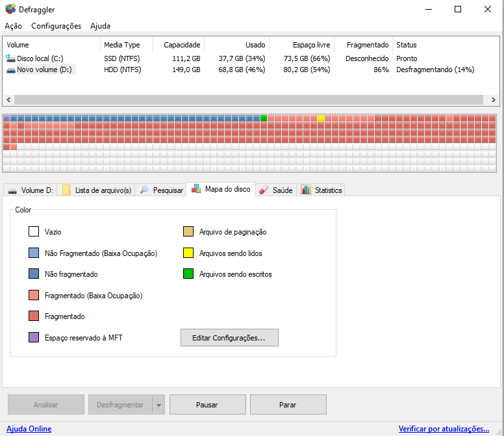Viewport: 504px width, 436px height.
Task: Click the pill icon on Saúde tab
Action: coord(264,190)
